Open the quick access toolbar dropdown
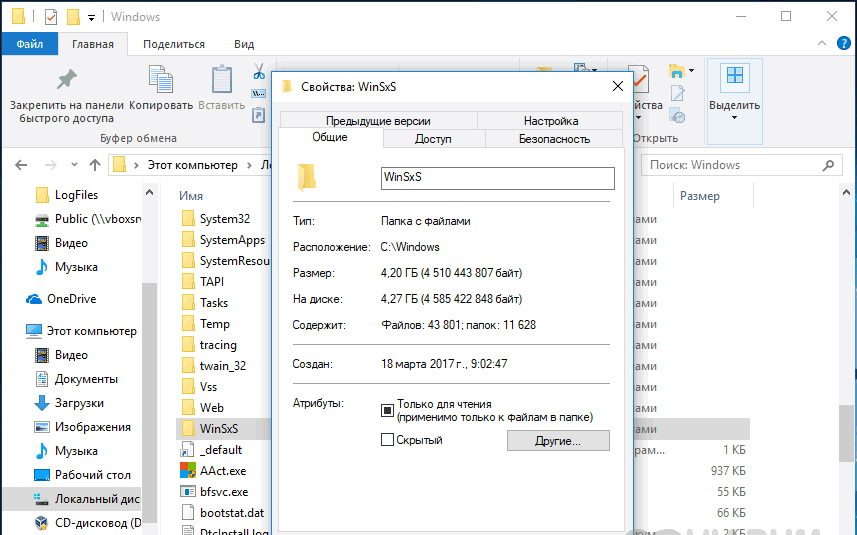Screen dimensions: 857x535 [x=91, y=18]
